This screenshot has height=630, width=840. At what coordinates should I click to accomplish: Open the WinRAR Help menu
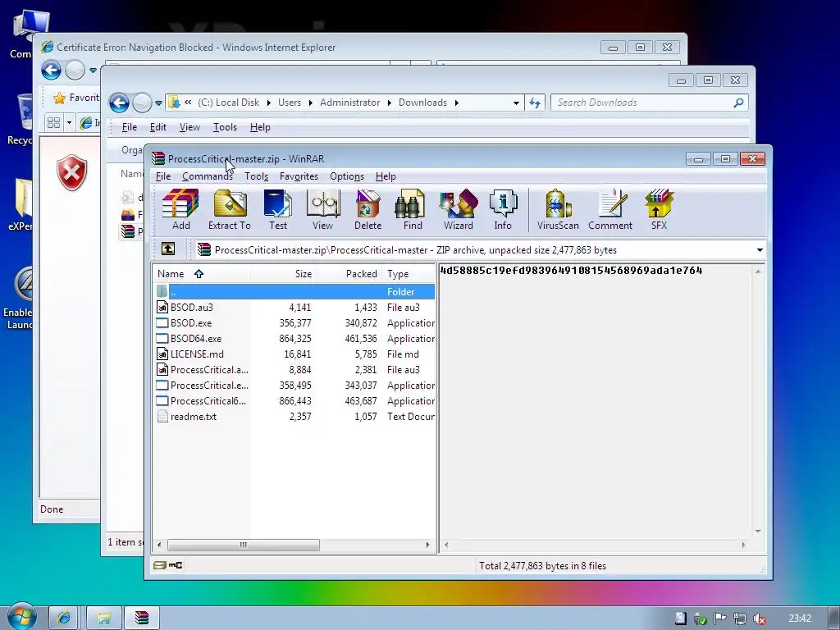[x=386, y=176]
